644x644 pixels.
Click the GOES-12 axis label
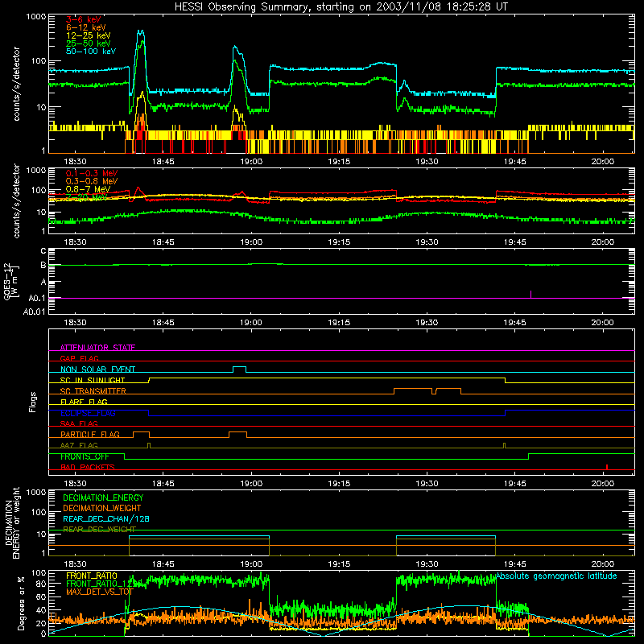(10, 281)
